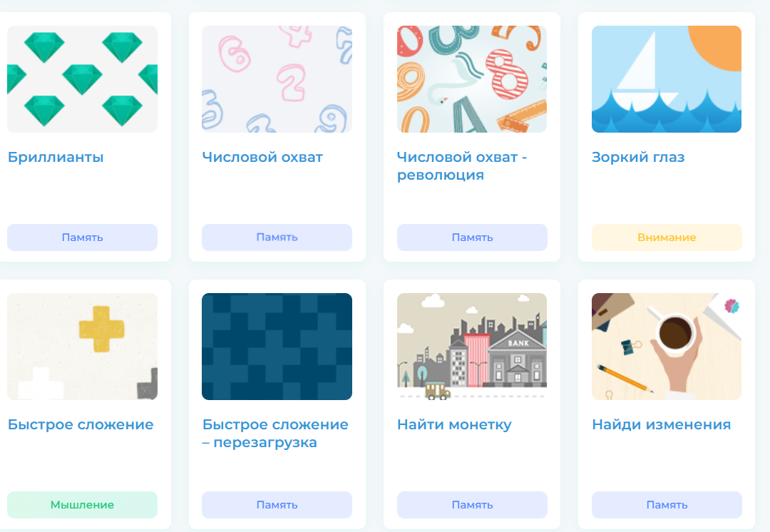770x532 pixels.
Task: Click the Найти монетку title
Action: click(454, 424)
